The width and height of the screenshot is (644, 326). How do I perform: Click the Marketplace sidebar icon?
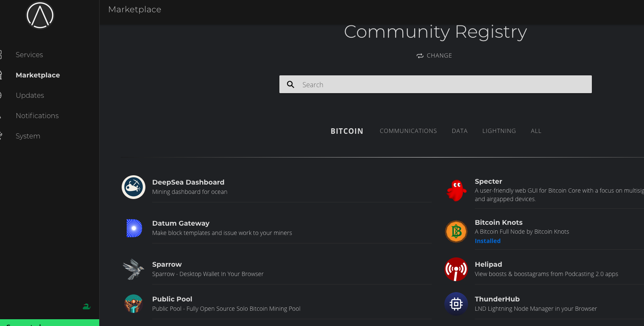pos(1,75)
